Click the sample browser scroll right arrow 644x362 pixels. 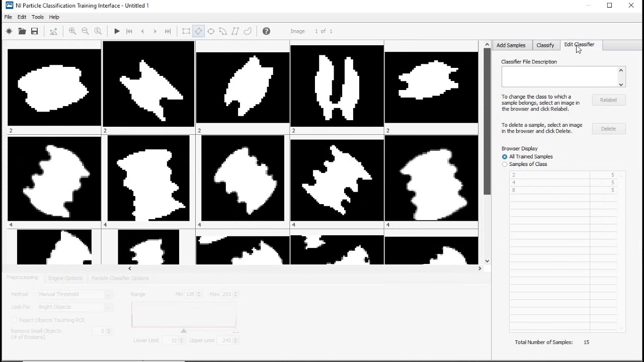click(479, 268)
